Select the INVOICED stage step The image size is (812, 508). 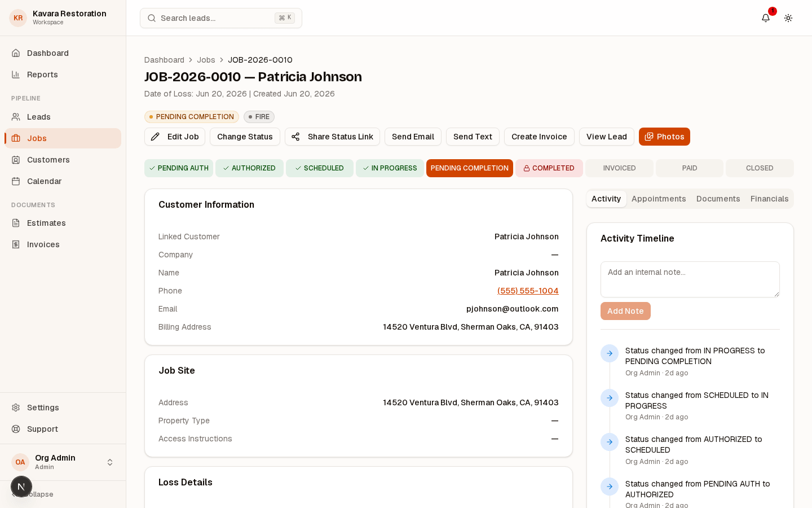point(619,168)
